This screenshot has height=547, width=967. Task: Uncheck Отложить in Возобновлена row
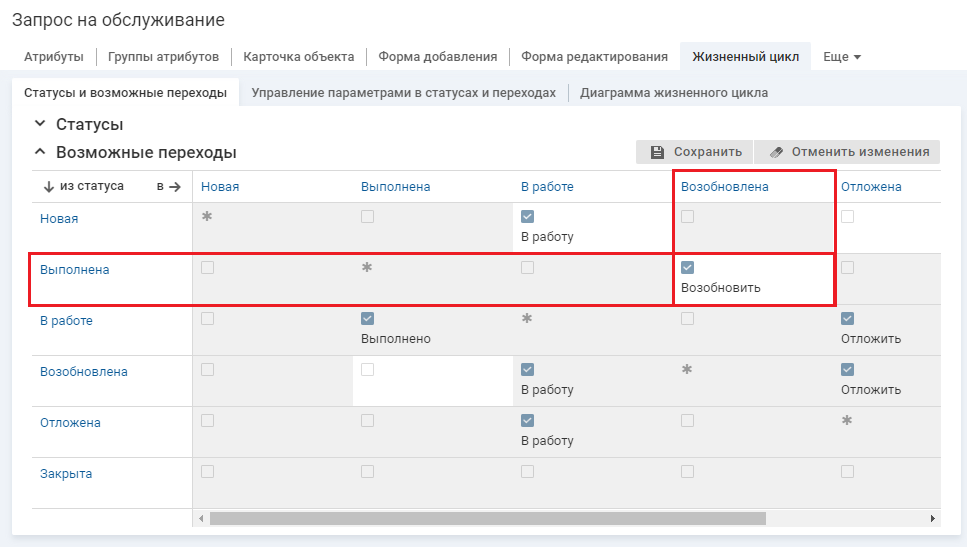coord(848,370)
